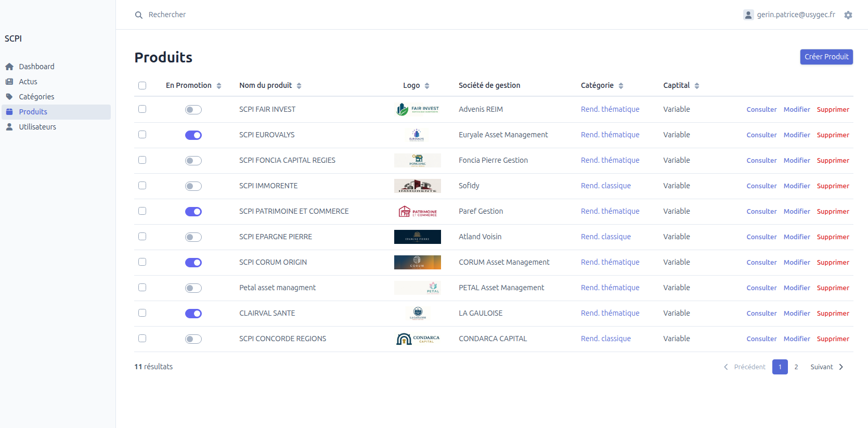
Task: Check the select-all checkbox in header
Action: click(142, 86)
